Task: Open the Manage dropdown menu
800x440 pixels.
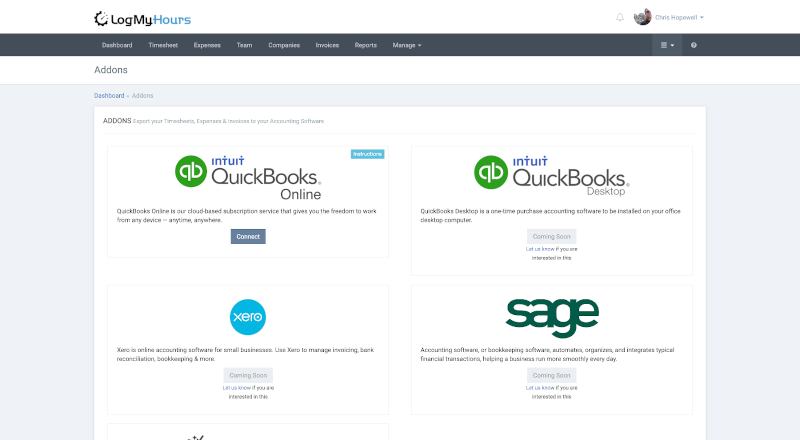Action: point(406,45)
